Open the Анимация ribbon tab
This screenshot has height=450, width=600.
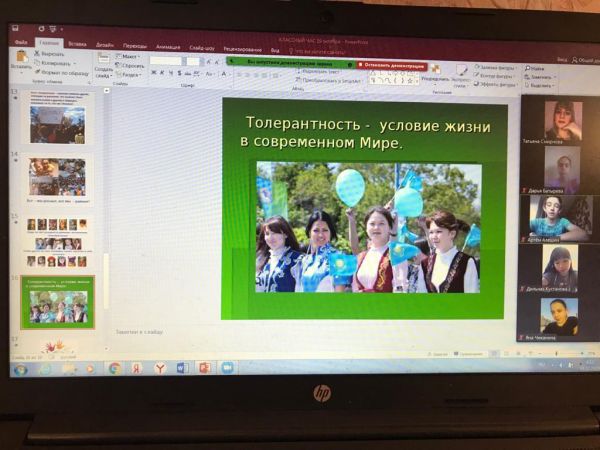[x=168, y=45]
